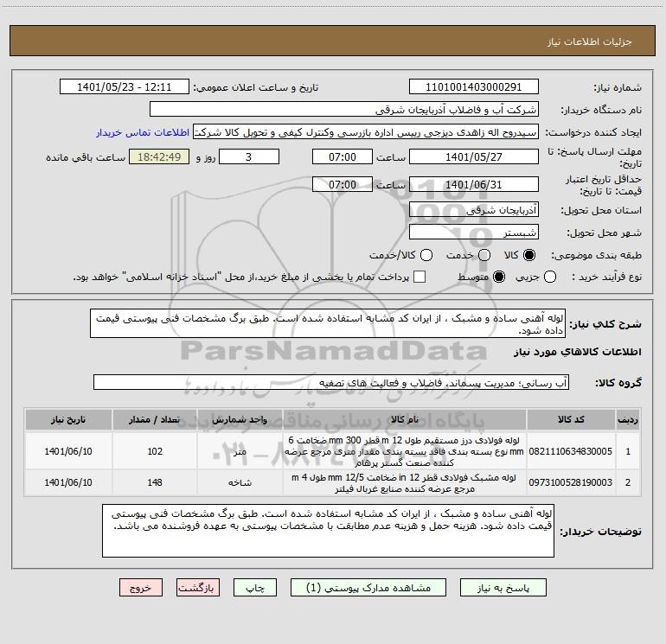Click quantity cell 102
The width and height of the screenshot is (666, 644).
point(155,451)
